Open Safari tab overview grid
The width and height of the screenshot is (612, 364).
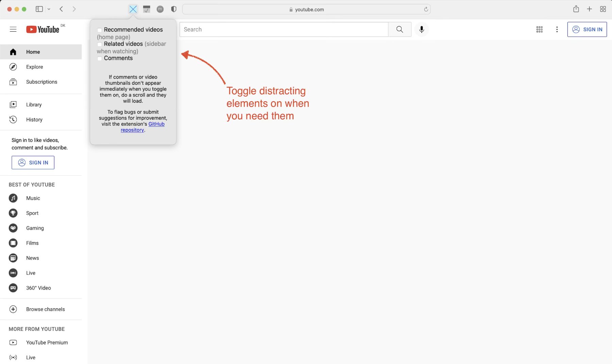coord(603,9)
